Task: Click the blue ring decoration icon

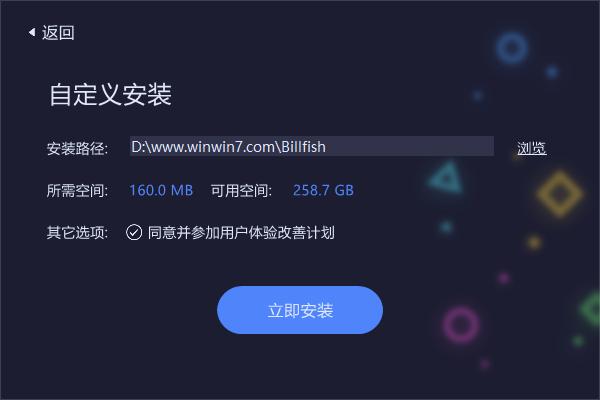Action: (x=512, y=49)
